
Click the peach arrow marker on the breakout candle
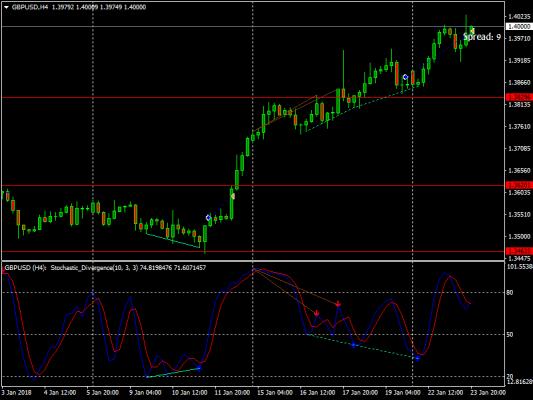(233, 196)
